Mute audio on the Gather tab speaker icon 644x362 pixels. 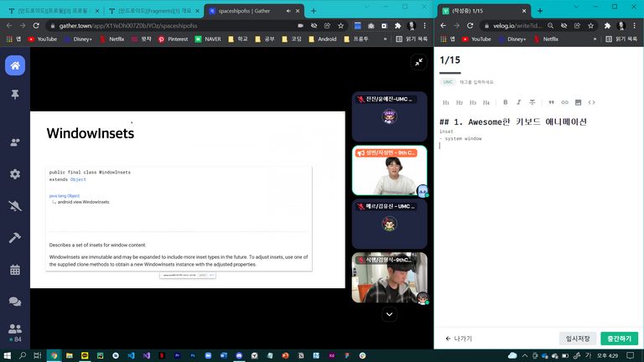(288, 11)
